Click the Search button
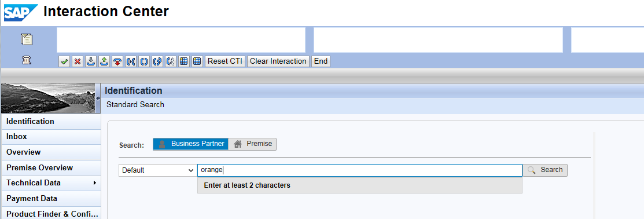The height and width of the screenshot is (219, 644). [545, 170]
